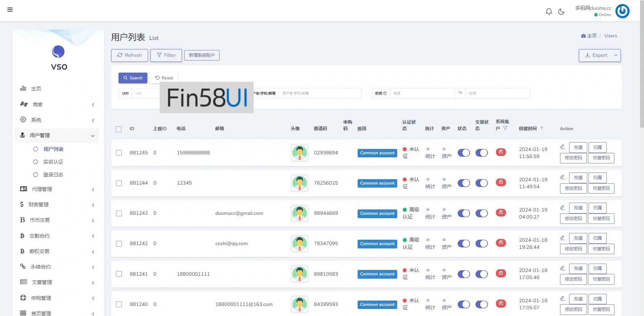Click the 用户名/手机/邮箱 search input field
Image resolution: width=644 pixels, height=316 pixels.
(x=320, y=93)
